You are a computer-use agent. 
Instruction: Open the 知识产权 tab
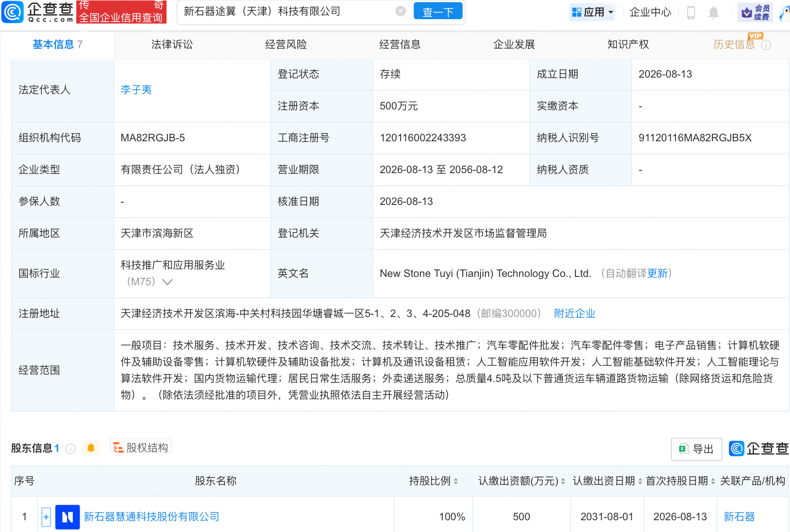click(x=628, y=44)
